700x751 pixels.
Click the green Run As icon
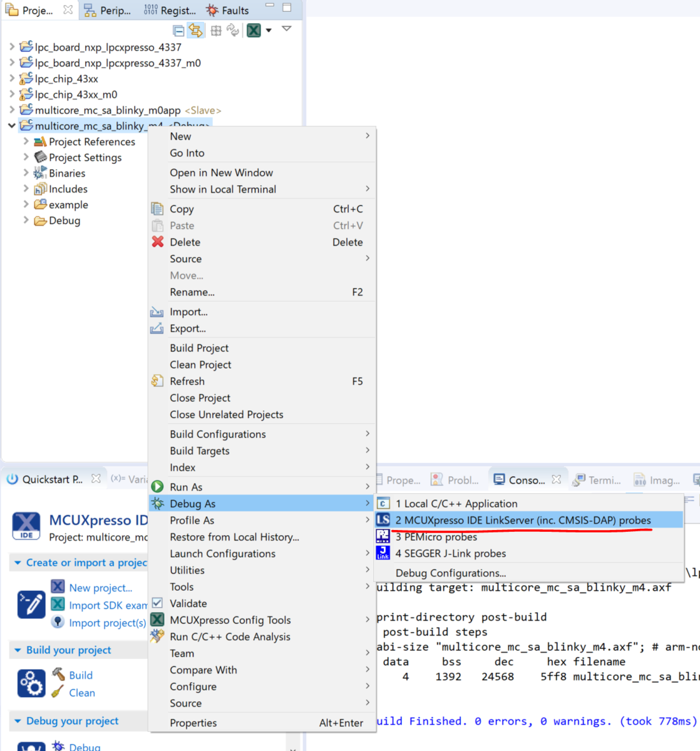(x=158, y=486)
